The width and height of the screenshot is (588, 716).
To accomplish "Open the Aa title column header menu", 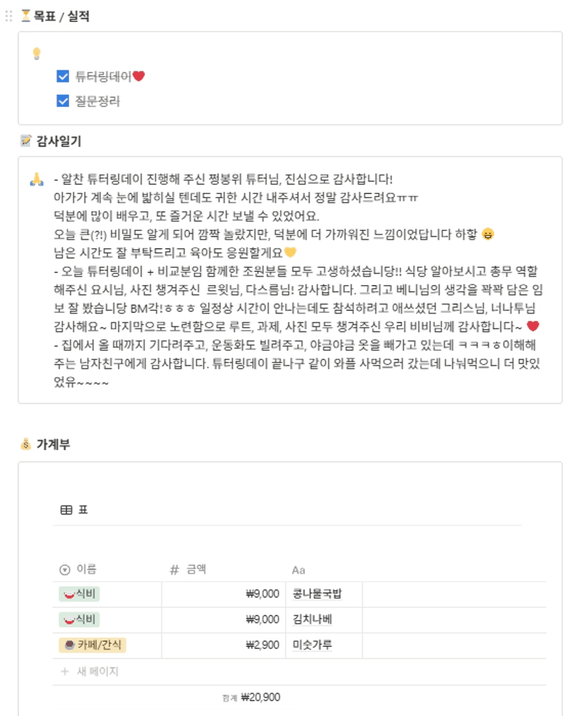I will pyautogui.click(x=299, y=570).
